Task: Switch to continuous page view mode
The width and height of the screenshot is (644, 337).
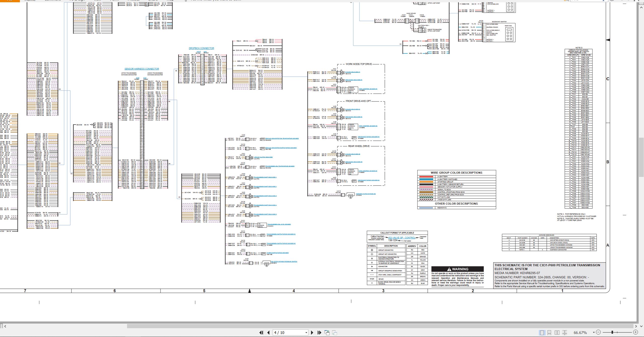Action: pyautogui.click(x=549, y=332)
